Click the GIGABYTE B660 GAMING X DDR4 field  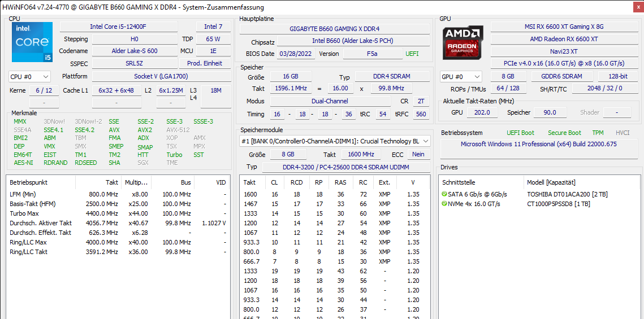[334, 29]
